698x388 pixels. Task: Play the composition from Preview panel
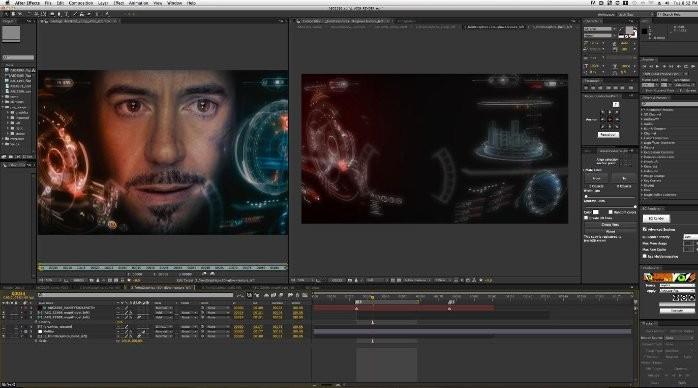pos(657,67)
